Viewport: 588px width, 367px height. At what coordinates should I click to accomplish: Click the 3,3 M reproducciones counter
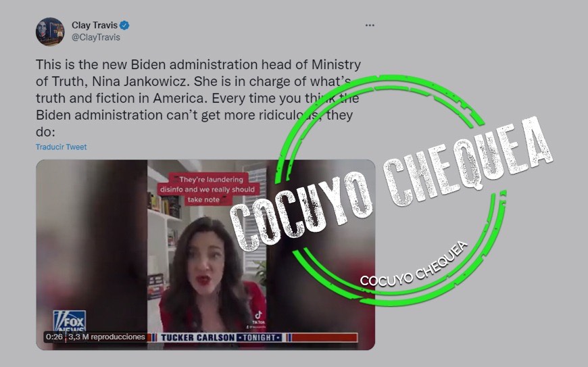coord(107,337)
